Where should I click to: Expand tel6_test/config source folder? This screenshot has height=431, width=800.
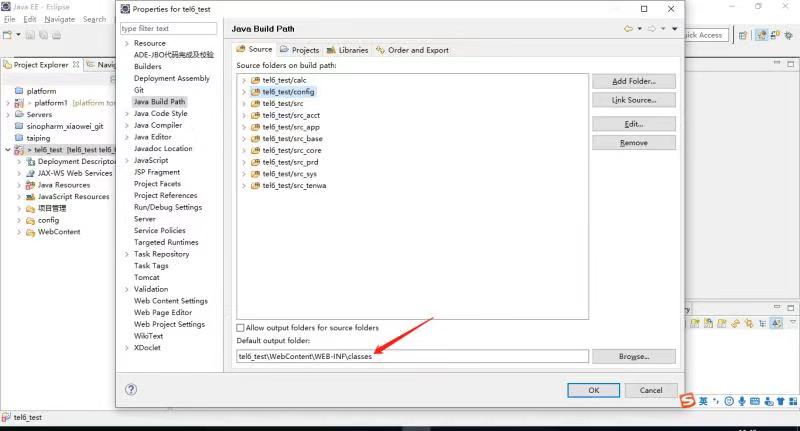pyautogui.click(x=244, y=92)
